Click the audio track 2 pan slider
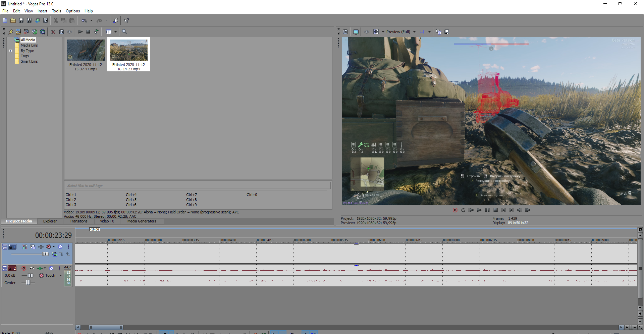Screen dimensions: 644x334 click(x=28, y=283)
